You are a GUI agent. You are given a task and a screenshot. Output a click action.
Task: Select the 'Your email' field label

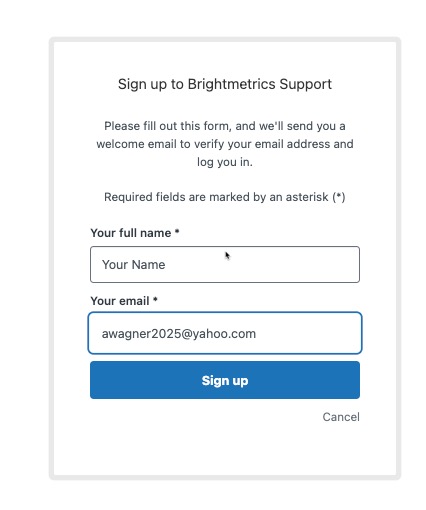click(x=120, y=301)
